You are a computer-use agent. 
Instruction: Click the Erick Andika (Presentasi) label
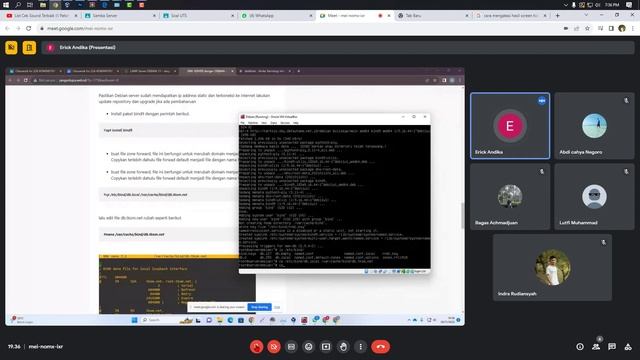[87, 48]
